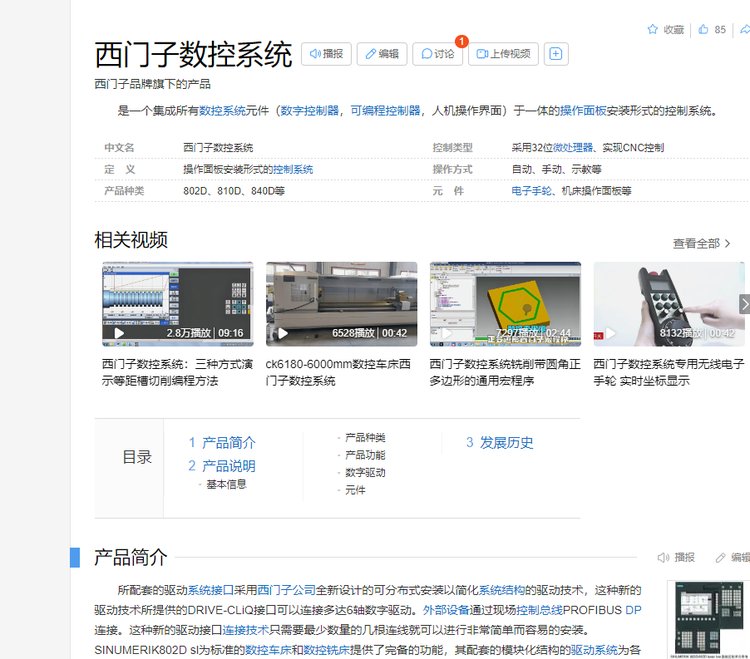Image resolution: width=750 pixels, height=659 pixels.
Task: Expand 查看全部 related videos
Action: 702,243
